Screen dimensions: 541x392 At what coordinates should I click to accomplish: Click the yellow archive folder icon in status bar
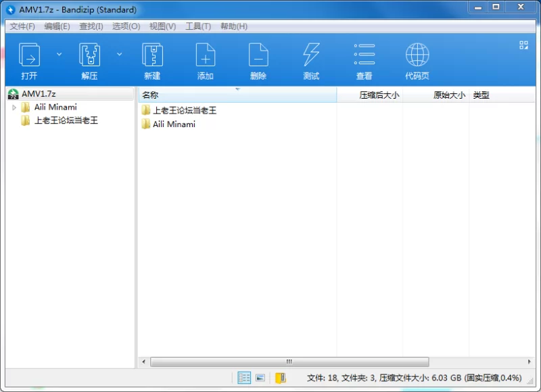point(281,378)
